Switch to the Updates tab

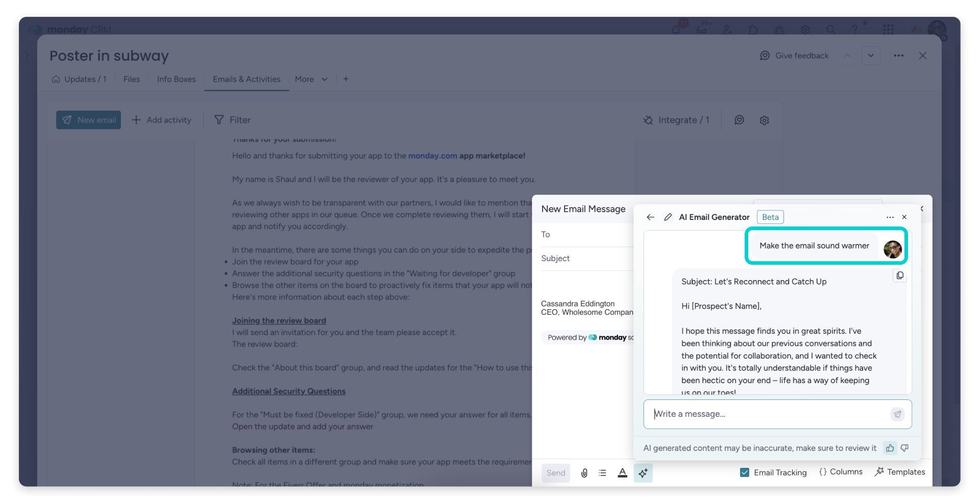79,79
